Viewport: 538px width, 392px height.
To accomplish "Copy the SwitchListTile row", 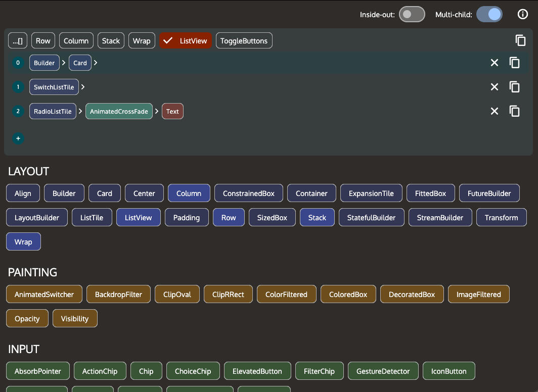I will click(515, 87).
